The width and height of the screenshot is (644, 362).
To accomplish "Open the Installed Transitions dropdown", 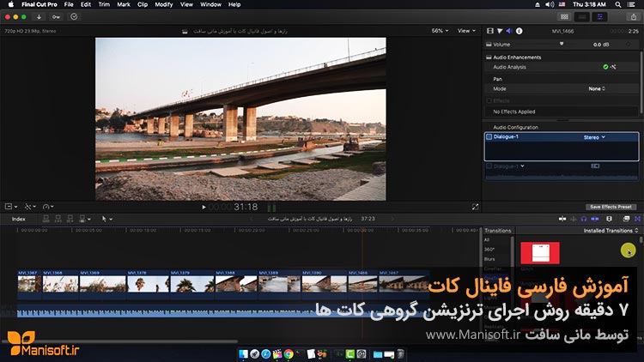I will pyautogui.click(x=611, y=231).
